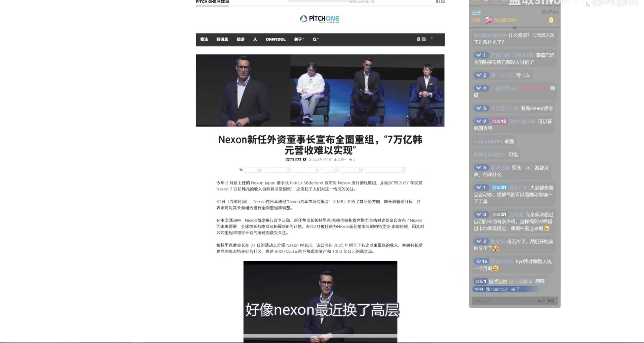Select the PITCH ONE MEDIA tab heading

(212, 2)
